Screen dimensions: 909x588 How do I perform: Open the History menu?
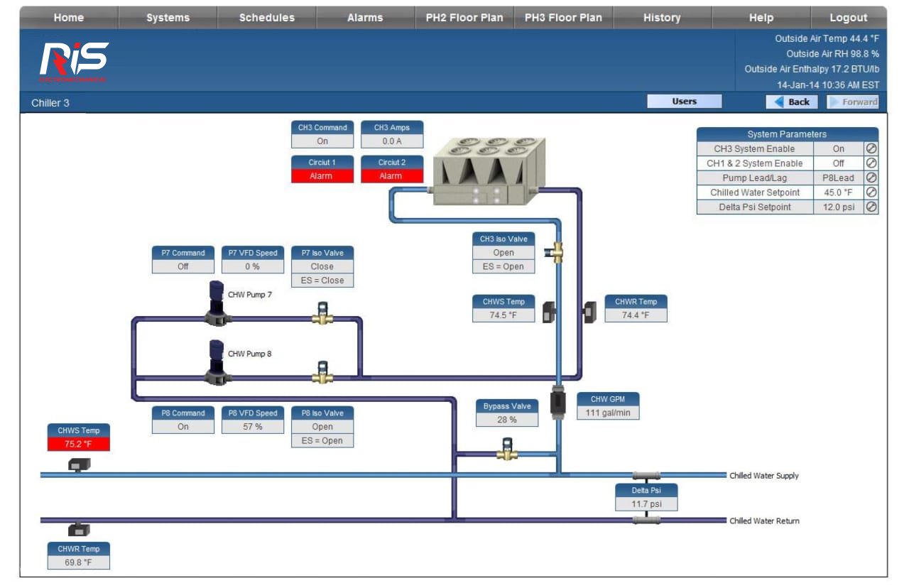point(662,18)
